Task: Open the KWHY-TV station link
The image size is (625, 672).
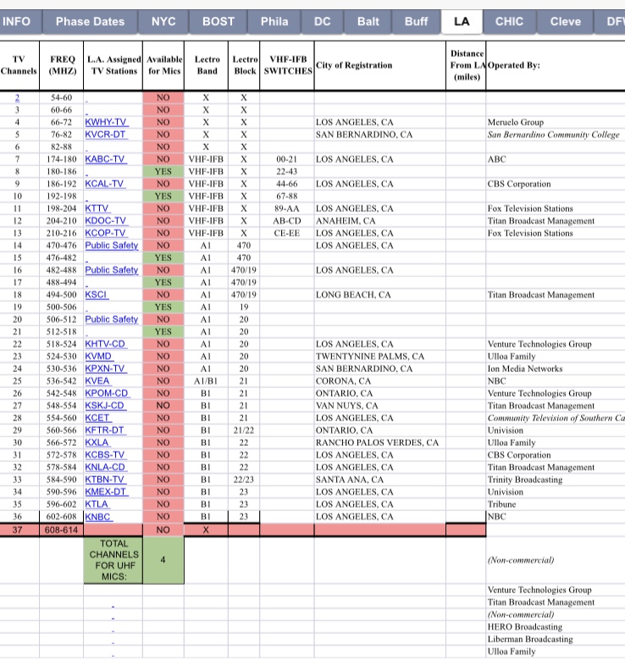Action: click(x=106, y=122)
